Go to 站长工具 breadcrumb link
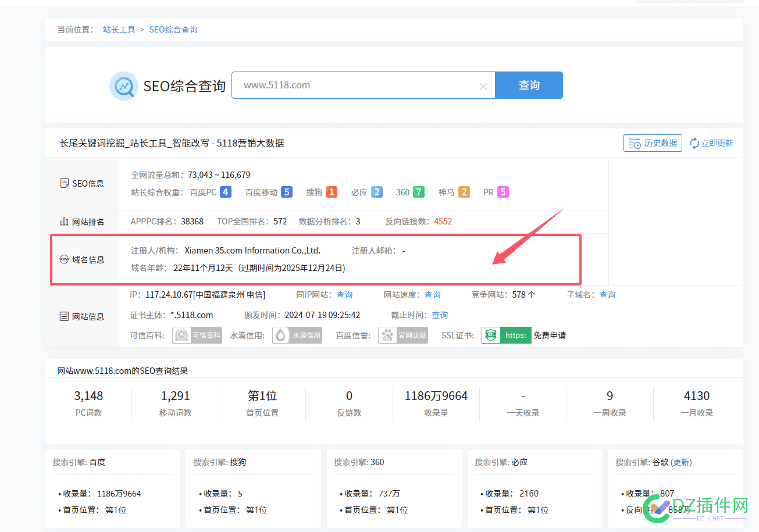Viewport: 759px width, 532px height. pos(119,29)
